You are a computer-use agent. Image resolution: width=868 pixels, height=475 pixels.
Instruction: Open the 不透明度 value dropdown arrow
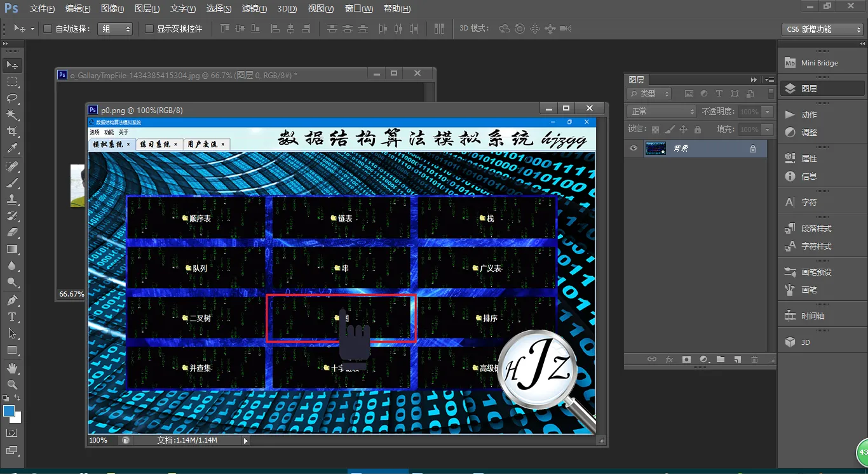point(768,112)
